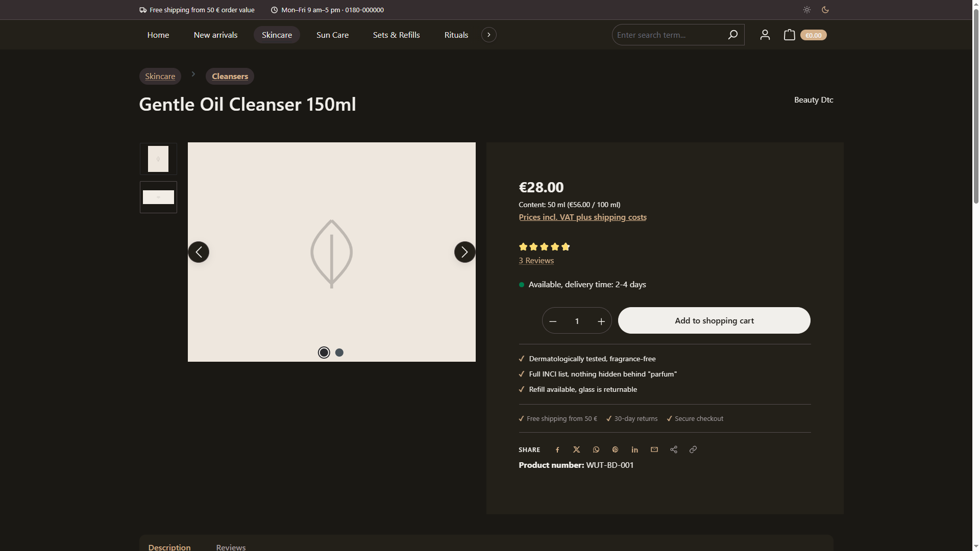Screen dimensions: 980x551
Task: Go to Skincare breadcrumb
Action: click(160, 76)
